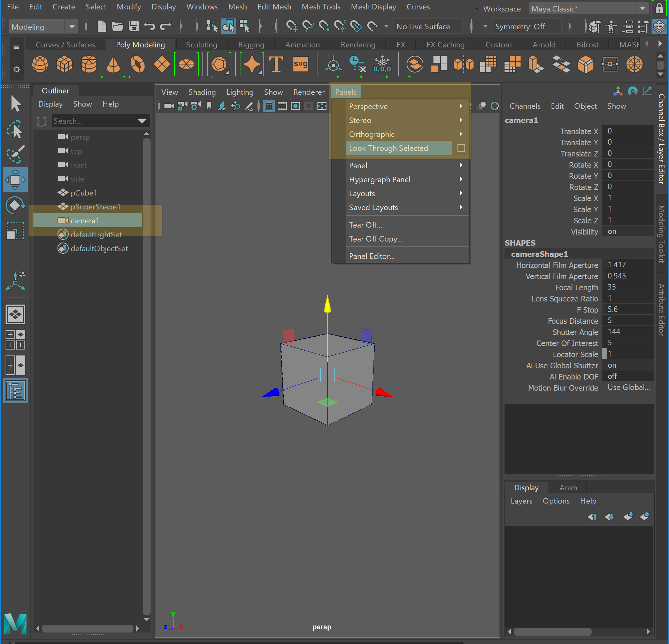Screen dimensions: 669x644
Task: Open Look Through Selected option box
Action: pos(461,148)
